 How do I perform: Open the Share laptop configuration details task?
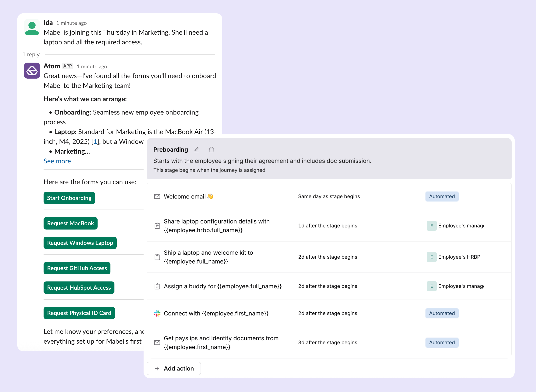coord(216,226)
